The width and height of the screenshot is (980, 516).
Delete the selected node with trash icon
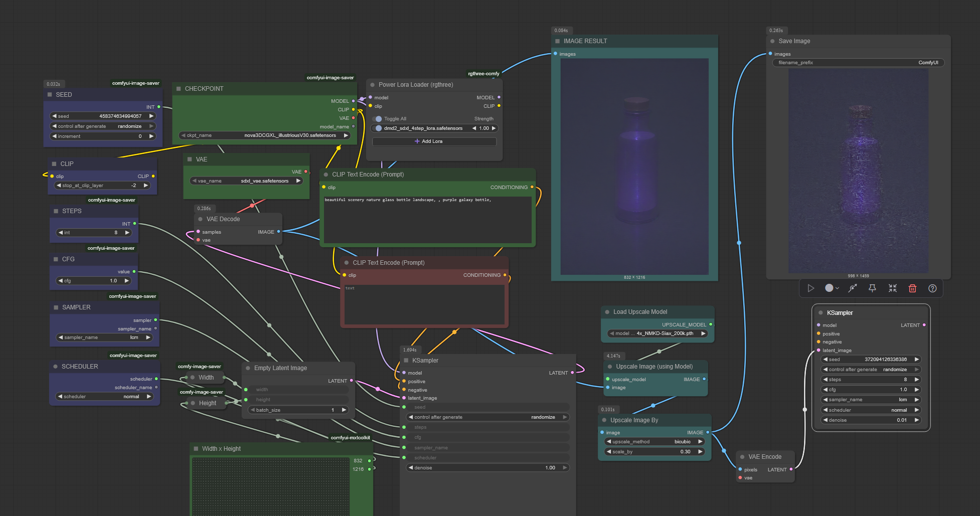pyautogui.click(x=912, y=288)
